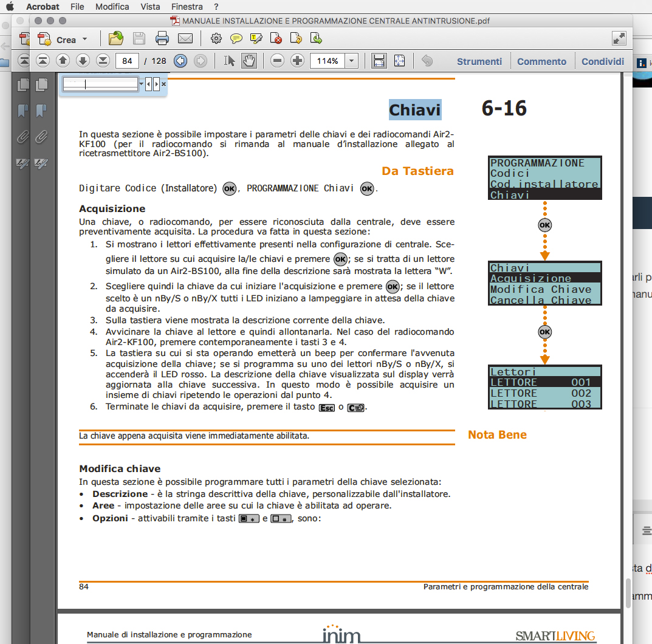
Task: Toggle fit-to-width scrolling mode
Action: [379, 61]
